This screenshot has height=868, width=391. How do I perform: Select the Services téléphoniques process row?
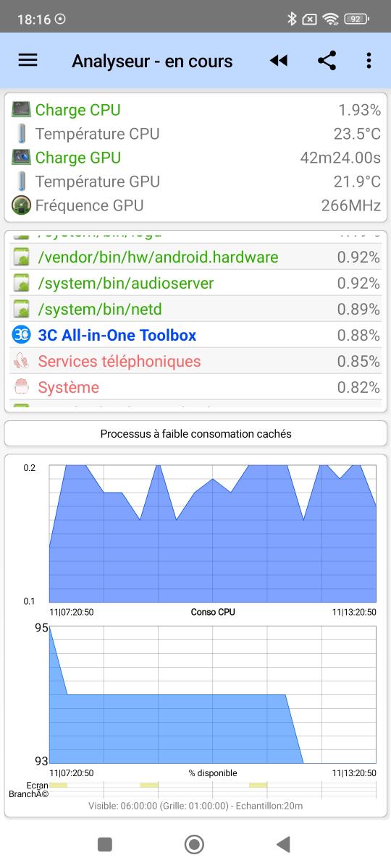[x=195, y=361]
